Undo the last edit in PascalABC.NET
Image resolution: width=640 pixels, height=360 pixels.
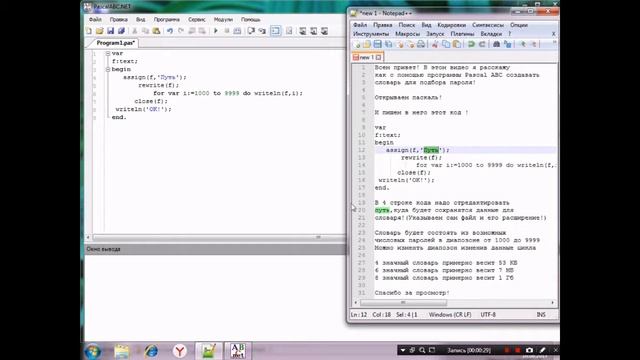pos(170,31)
